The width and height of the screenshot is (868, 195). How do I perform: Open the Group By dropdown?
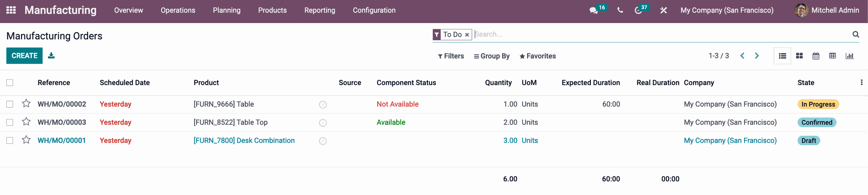(491, 56)
